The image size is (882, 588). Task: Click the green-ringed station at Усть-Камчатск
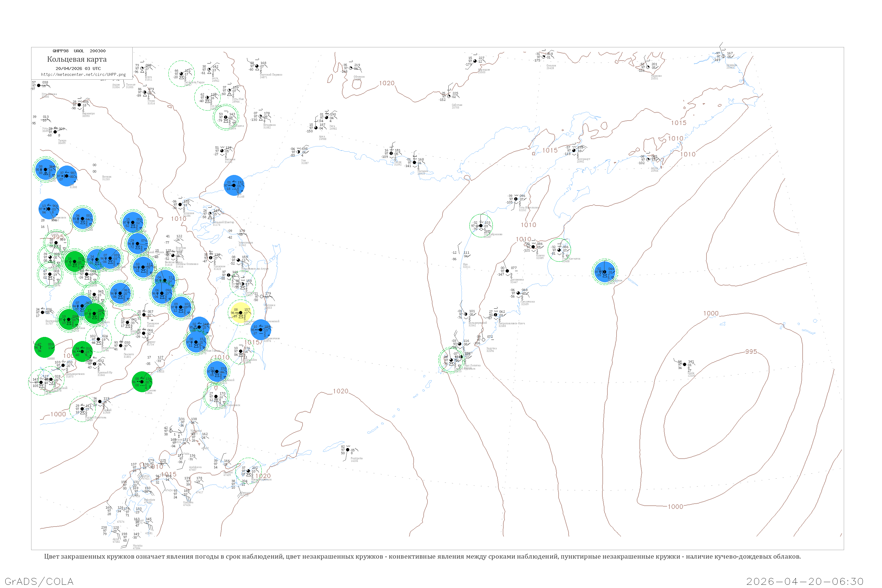click(x=559, y=250)
